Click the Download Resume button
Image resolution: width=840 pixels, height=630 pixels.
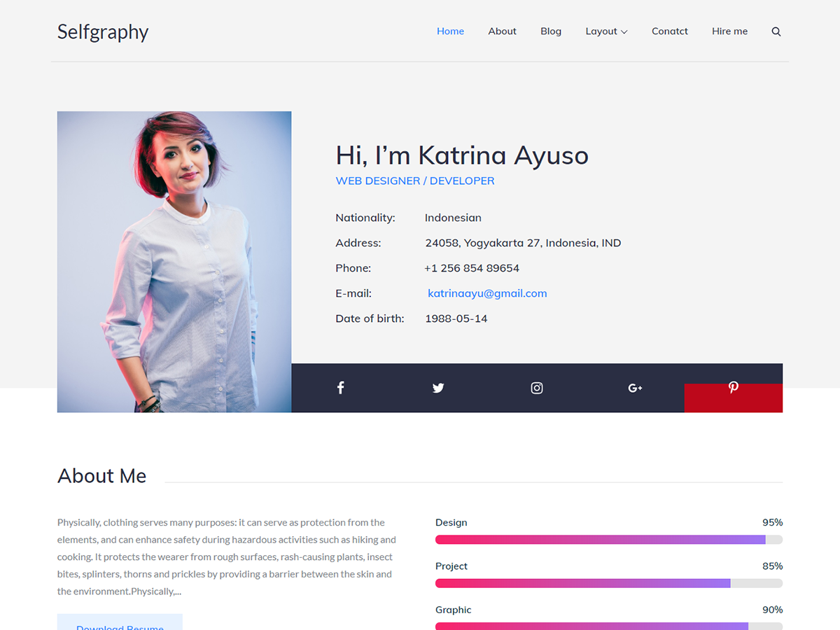pyautogui.click(x=120, y=625)
